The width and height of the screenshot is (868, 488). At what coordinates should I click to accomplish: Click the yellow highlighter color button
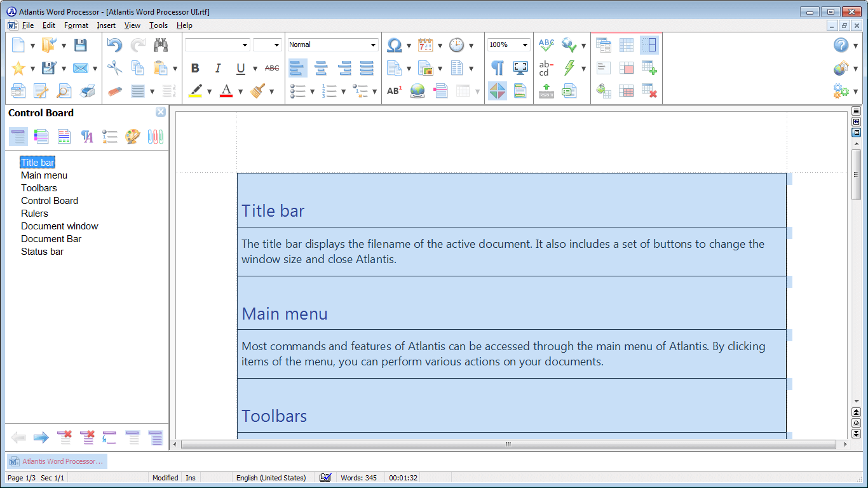(x=195, y=91)
